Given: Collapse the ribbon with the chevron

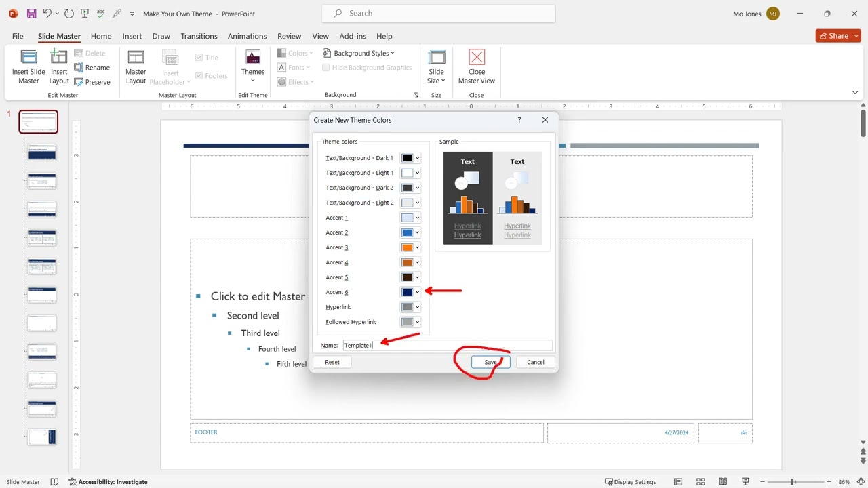Looking at the screenshot, I should pyautogui.click(x=855, y=93).
